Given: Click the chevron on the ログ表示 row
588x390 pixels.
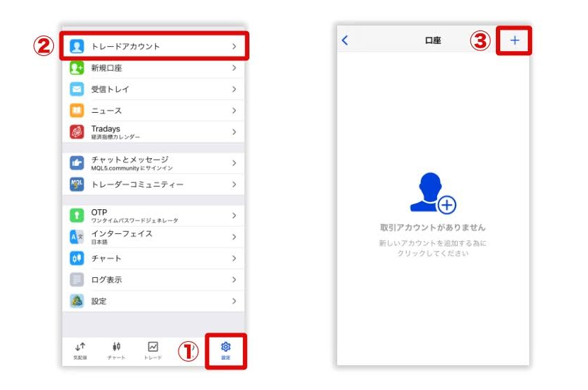Looking at the screenshot, I should pyautogui.click(x=234, y=279).
